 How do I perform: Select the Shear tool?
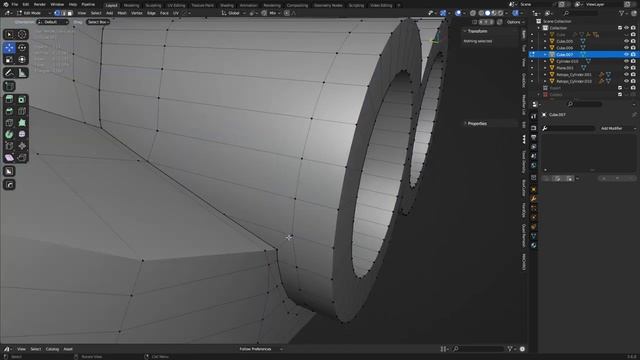click(9, 158)
